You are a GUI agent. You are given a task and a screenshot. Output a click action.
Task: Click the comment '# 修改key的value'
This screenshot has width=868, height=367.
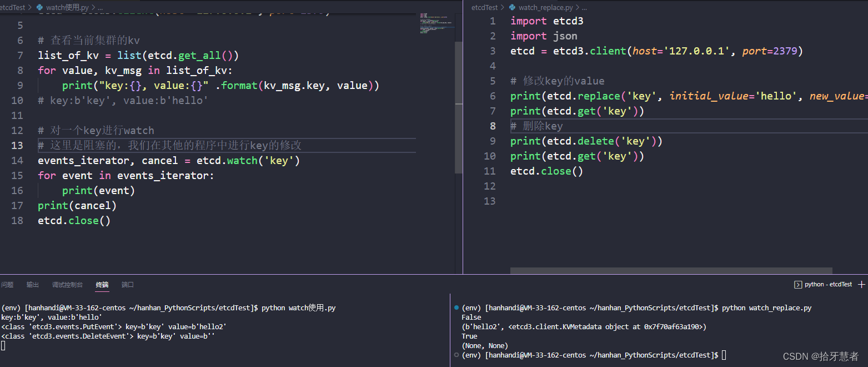(558, 81)
